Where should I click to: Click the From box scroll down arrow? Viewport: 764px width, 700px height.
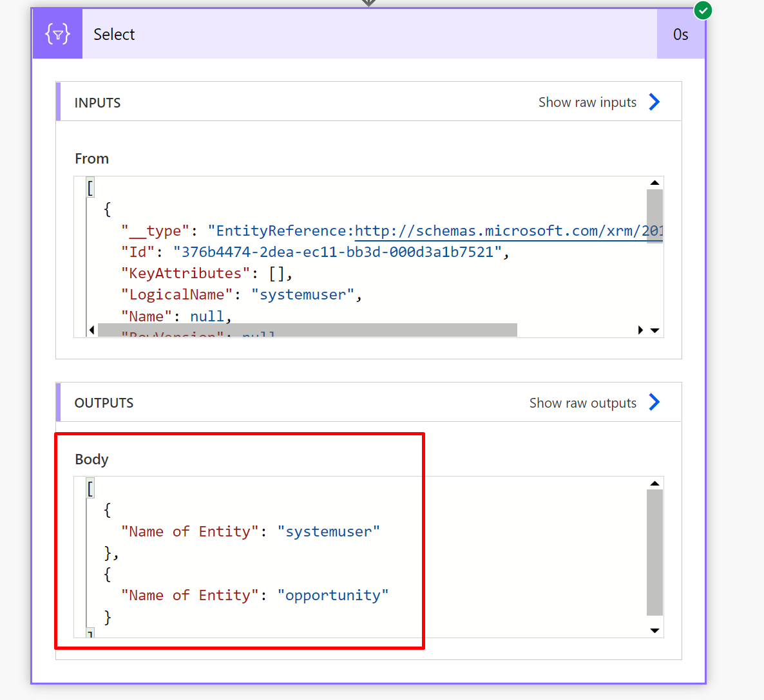(654, 330)
